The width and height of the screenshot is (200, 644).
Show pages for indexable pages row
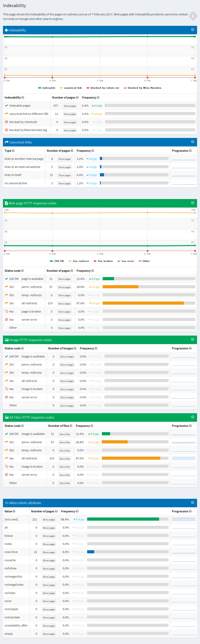pyautogui.click(x=70, y=106)
